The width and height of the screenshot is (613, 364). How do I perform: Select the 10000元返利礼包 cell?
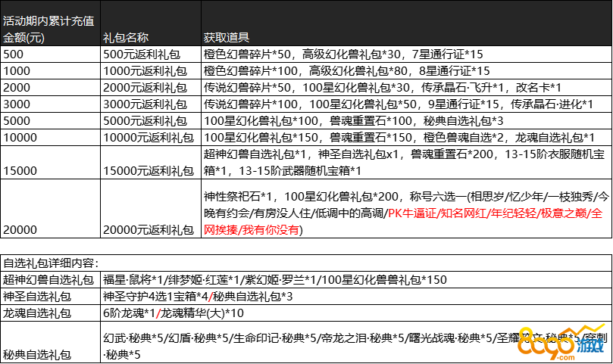(149, 138)
